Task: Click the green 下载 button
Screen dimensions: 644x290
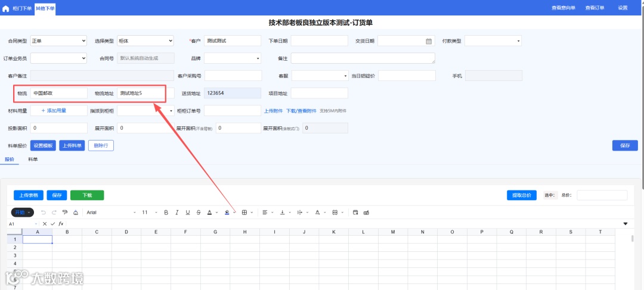Action: 87,195
